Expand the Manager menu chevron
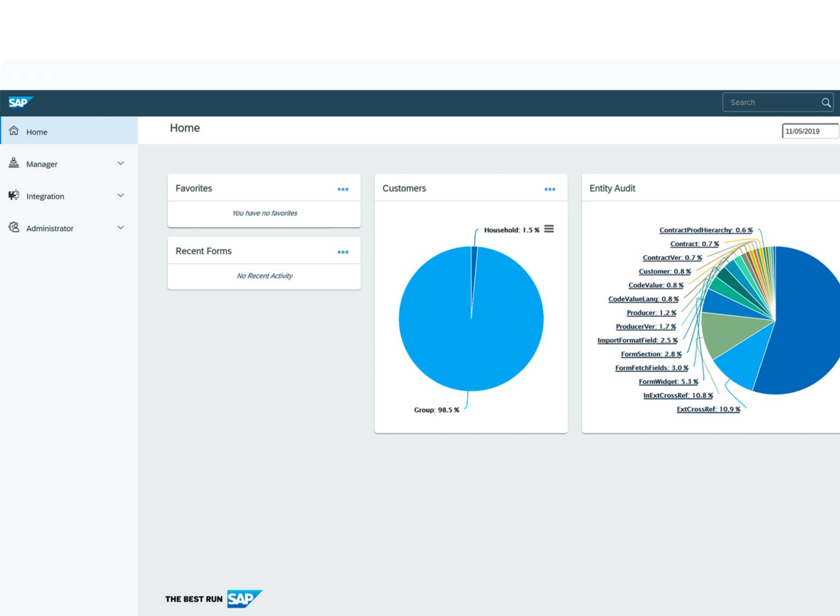The height and width of the screenshot is (616, 840). [120, 164]
